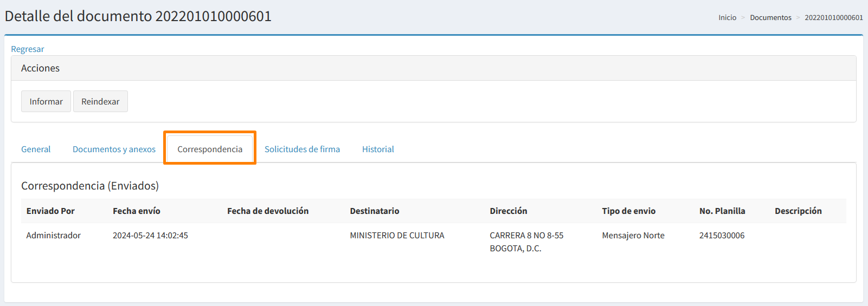Image resolution: width=868 pixels, height=306 pixels.
Task: Click the Fecha de devolución column header
Action: point(268,211)
